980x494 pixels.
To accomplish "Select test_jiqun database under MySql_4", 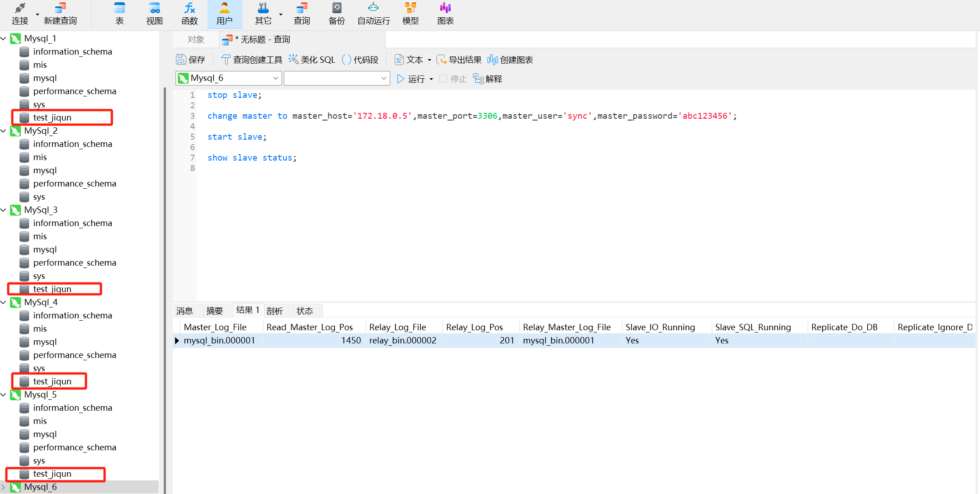I will [52, 381].
